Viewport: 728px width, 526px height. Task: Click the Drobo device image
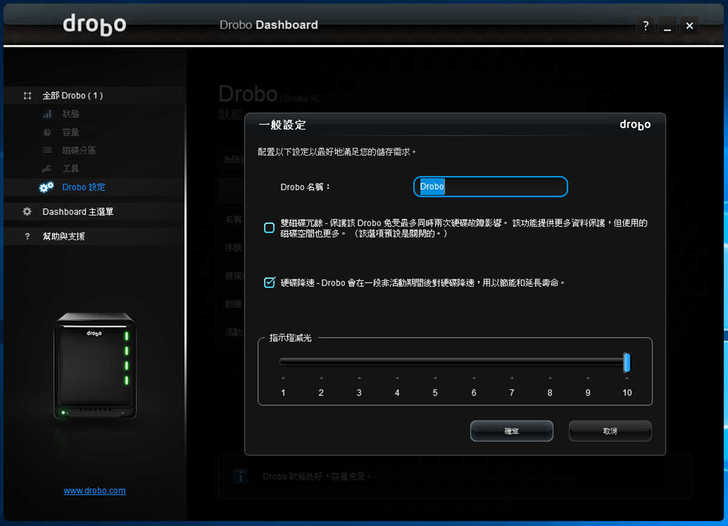point(94,365)
